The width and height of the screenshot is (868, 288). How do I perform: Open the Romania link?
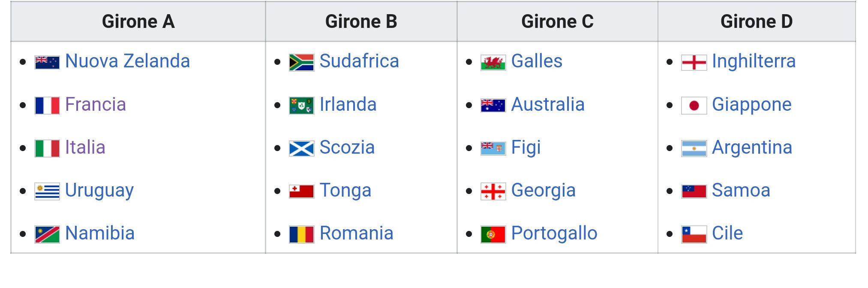[x=357, y=233]
